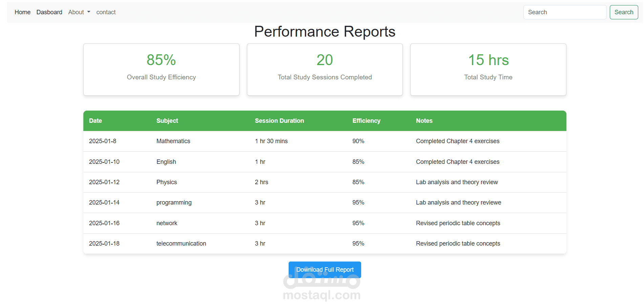Click the Efficiency column header
The height and width of the screenshot is (308, 644).
(x=366, y=121)
